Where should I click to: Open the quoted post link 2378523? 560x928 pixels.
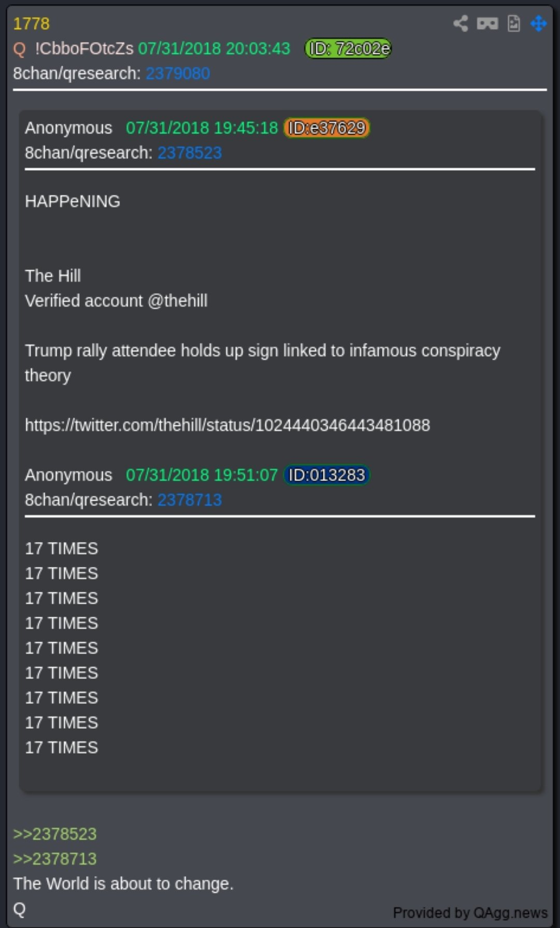[189, 153]
